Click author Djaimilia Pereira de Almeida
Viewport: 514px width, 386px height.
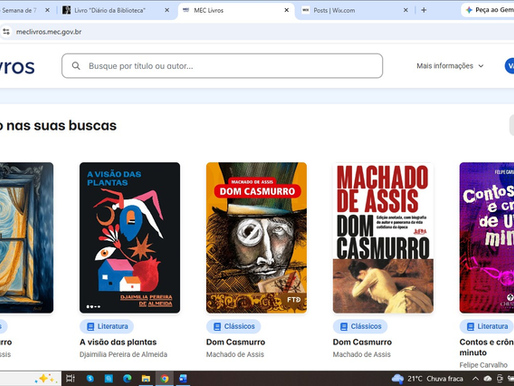pyautogui.click(x=123, y=354)
